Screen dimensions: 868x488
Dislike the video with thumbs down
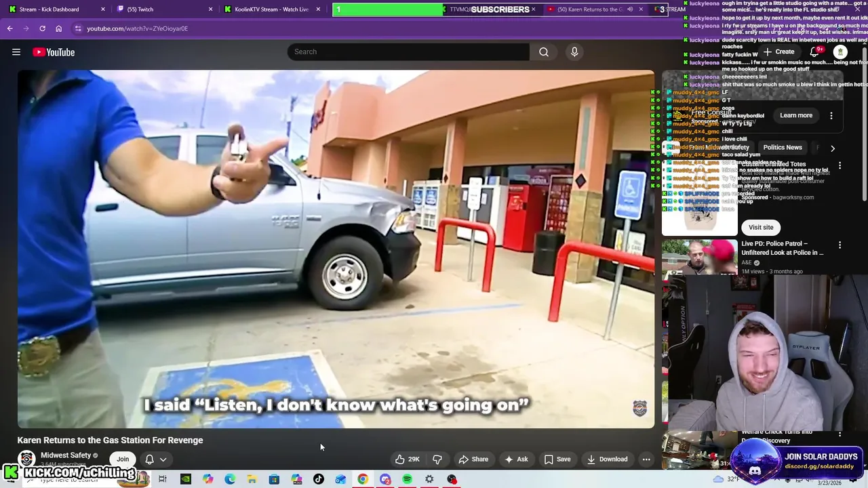pyautogui.click(x=437, y=459)
